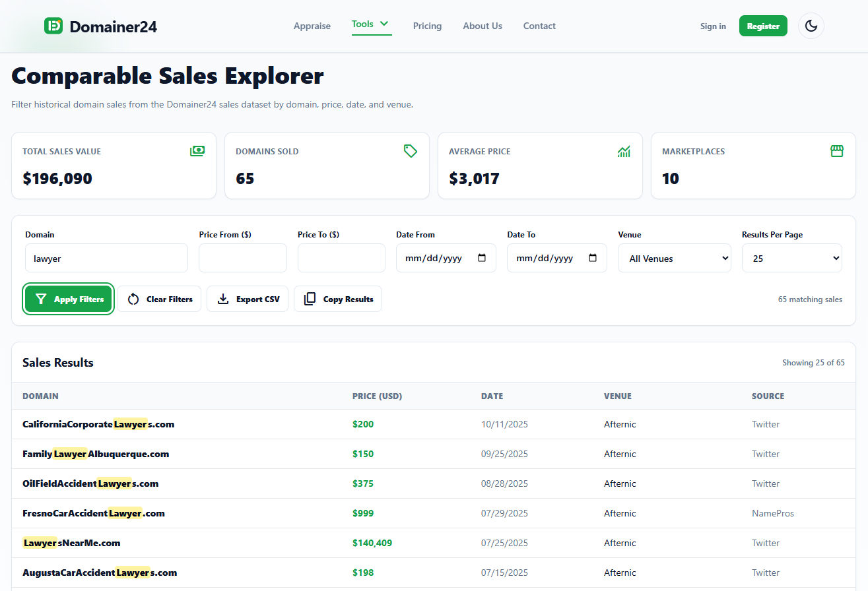Focus the Price To input field
Screen dimensions: 868x591
point(341,258)
